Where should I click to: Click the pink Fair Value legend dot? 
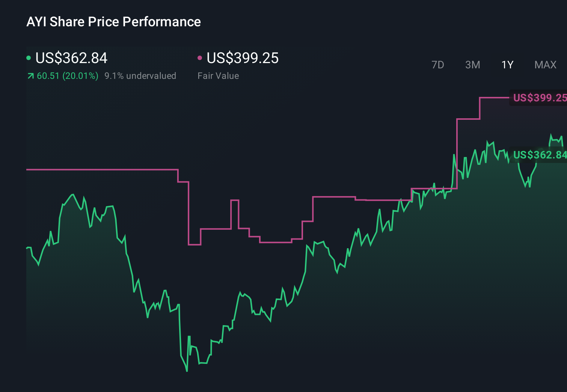click(x=200, y=58)
